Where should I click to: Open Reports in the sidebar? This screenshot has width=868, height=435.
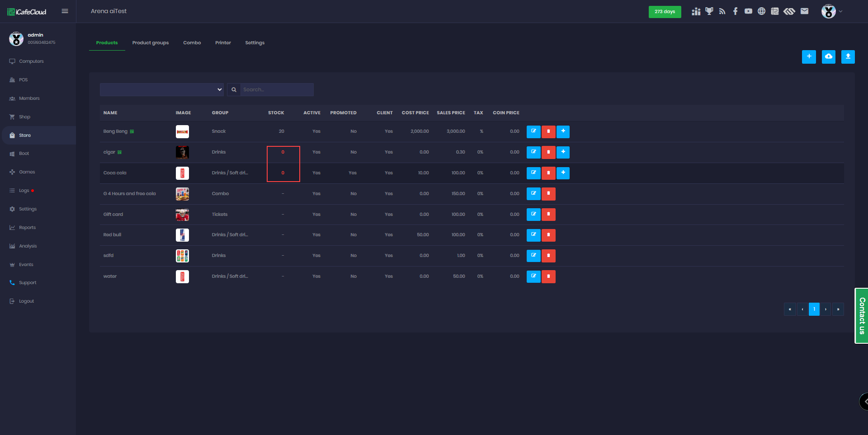(x=27, y=228)
